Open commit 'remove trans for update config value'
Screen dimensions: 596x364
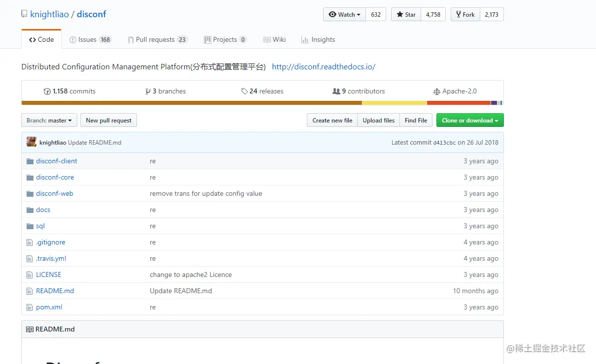click(x=206, y=193)
